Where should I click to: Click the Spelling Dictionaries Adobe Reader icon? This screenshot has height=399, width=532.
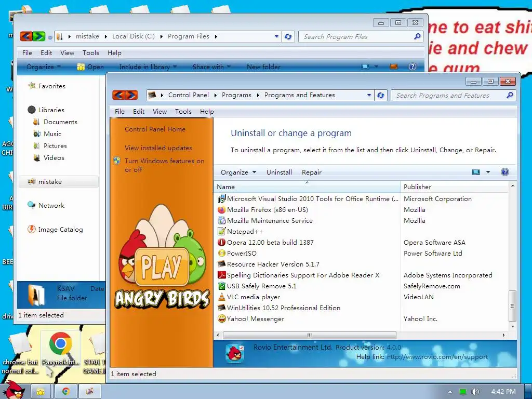point(221,275)
